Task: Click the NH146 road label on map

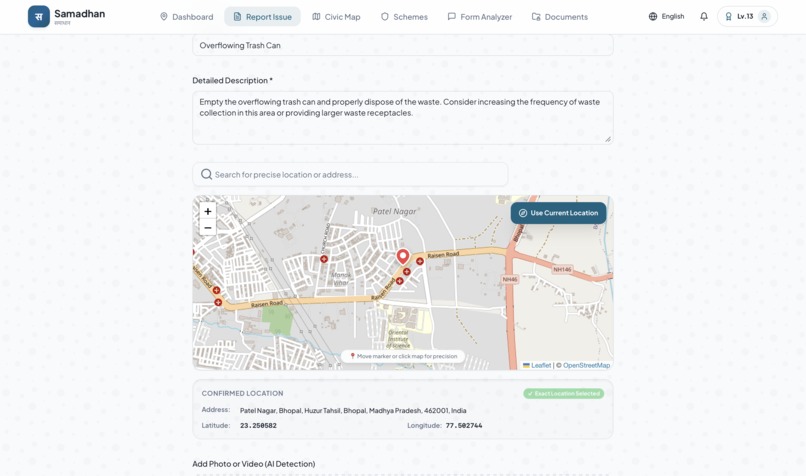Action: pyautogui.click(x=562, y=269)
